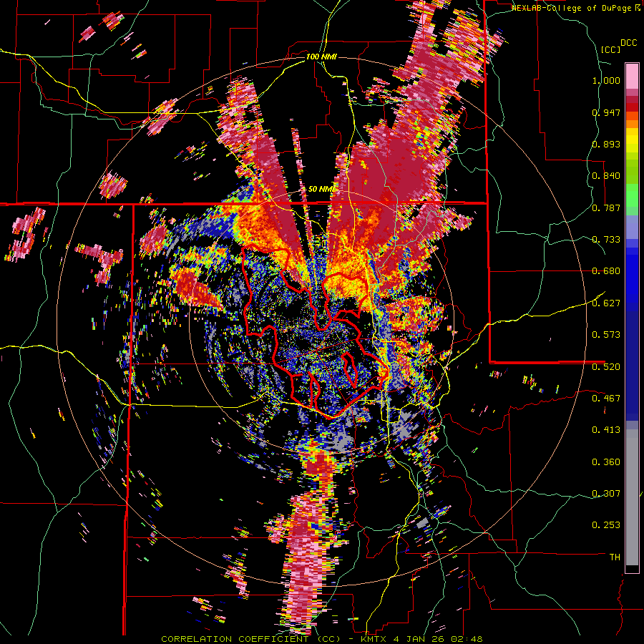Click the [CC] label above the color scale
Image resolution: width=644 pixels, height=644 pixels.
pyautogui.click(x=610, y=49)
